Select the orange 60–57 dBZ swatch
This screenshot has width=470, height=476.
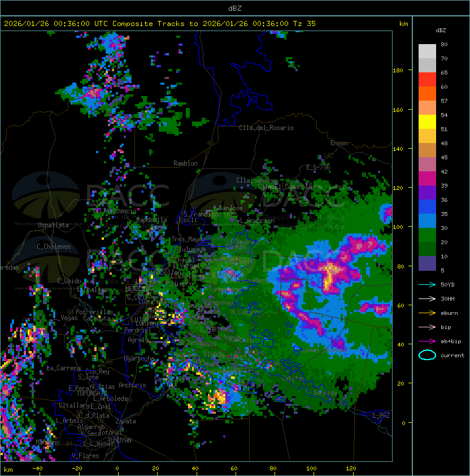(427, 93)
